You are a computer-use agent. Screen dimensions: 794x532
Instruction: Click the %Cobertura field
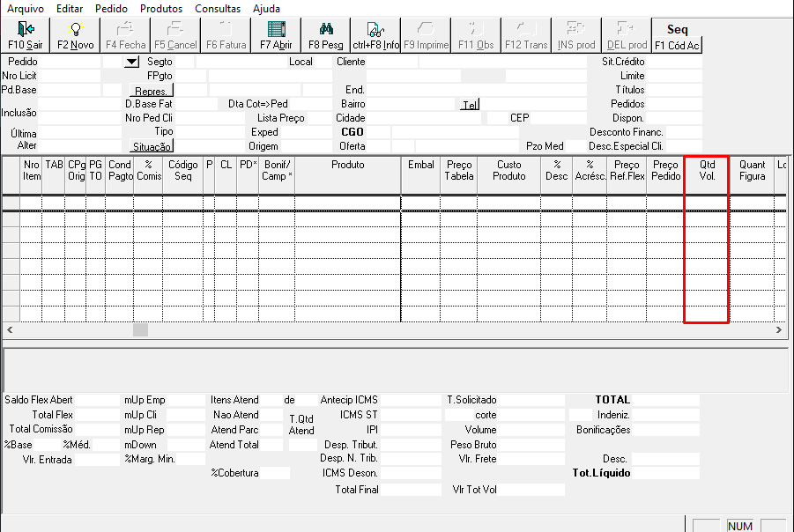tap(275, 473)
